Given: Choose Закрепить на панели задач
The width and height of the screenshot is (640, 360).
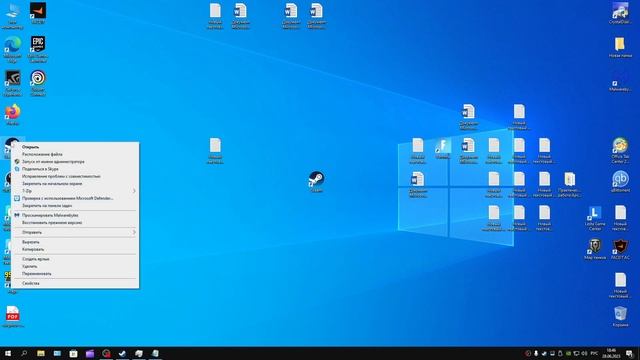Looking at the screenshot, I should (75, 206).
